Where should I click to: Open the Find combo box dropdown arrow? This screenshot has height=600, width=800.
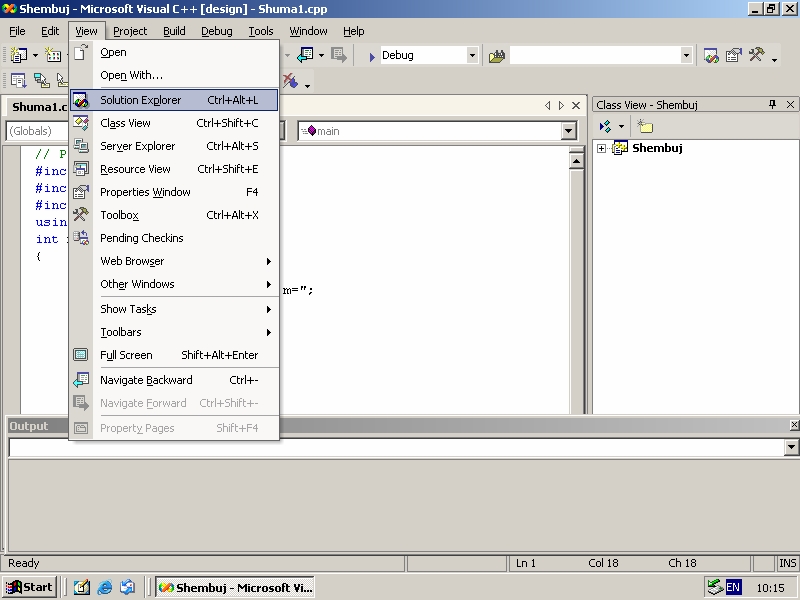[x=686, y=55]
